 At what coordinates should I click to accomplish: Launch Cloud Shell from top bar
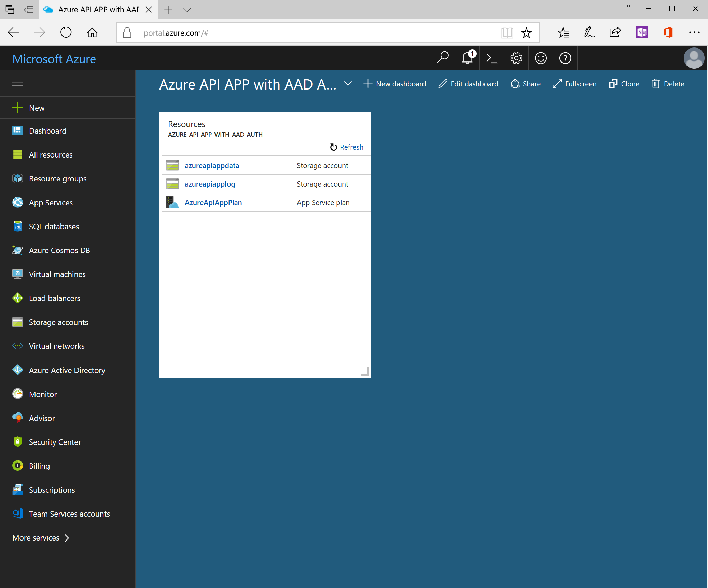(x=491, y=58)
